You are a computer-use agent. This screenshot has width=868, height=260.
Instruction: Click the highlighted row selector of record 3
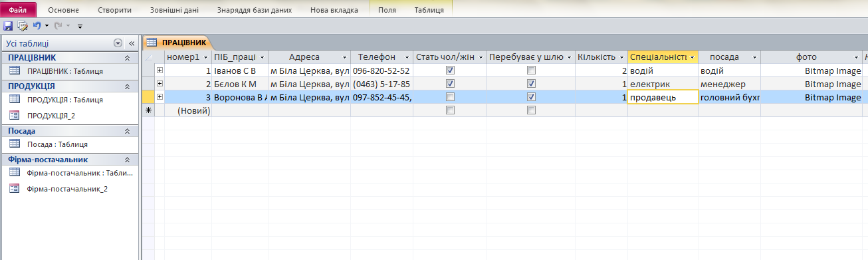click(x=148, y=97)
